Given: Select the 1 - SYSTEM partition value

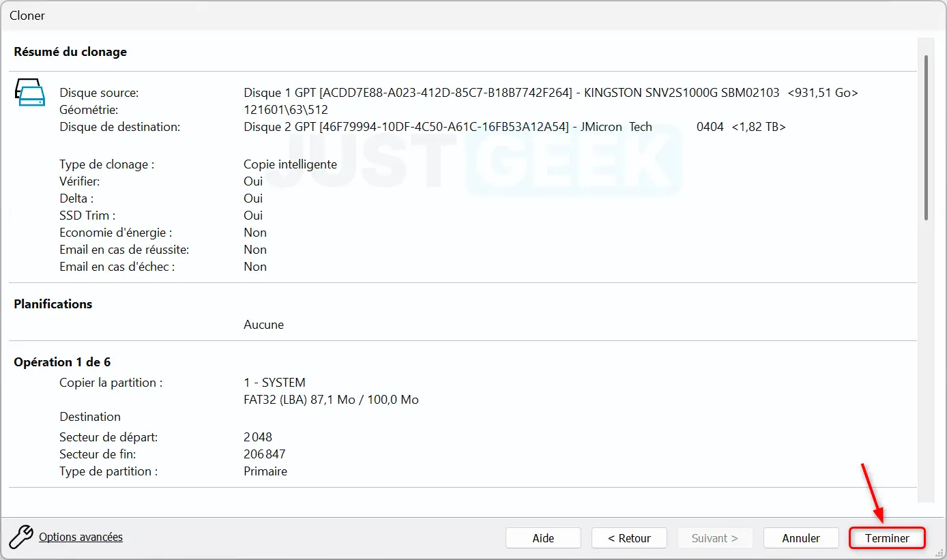Looking at the screenshot, I should pyautogui.click(x=274, y=383).
